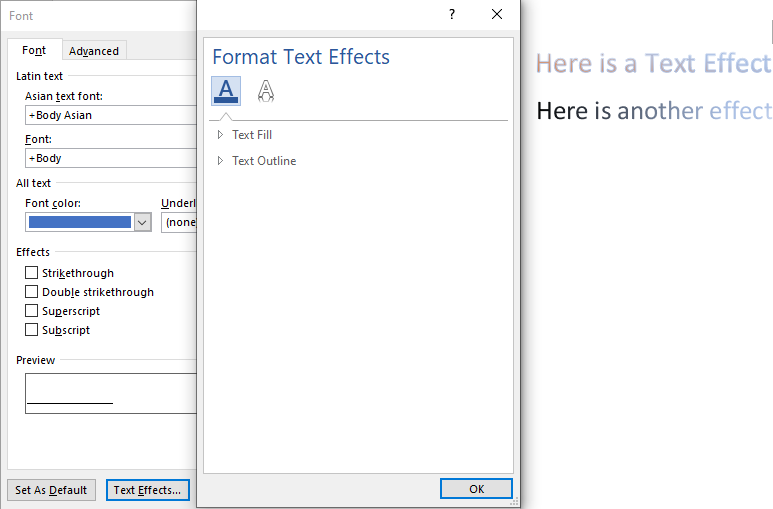
Task: Enable the Strikethrough checkbox
Action: [32, 273]
